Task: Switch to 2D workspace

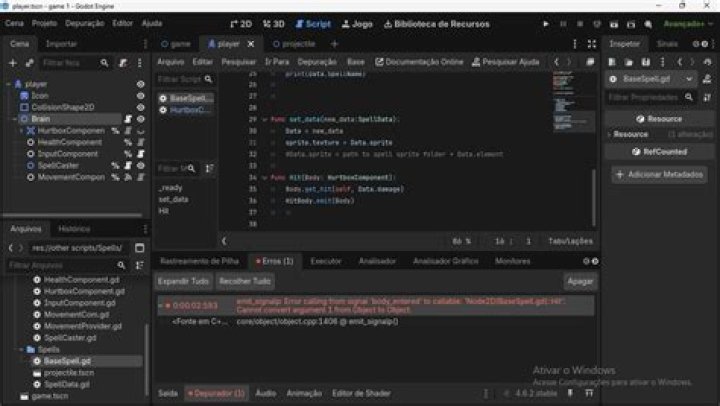Action: pyautogui.click(x=241, y=24)
